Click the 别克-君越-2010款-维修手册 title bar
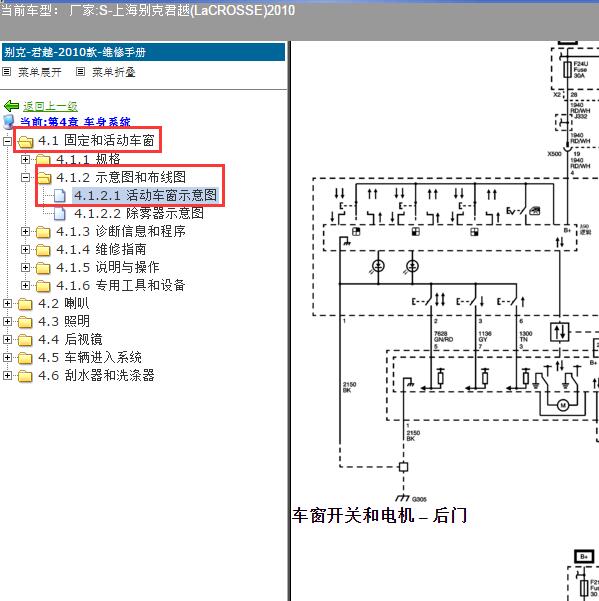Viewport: 599px width, 601px height. [x=144, y=52]
